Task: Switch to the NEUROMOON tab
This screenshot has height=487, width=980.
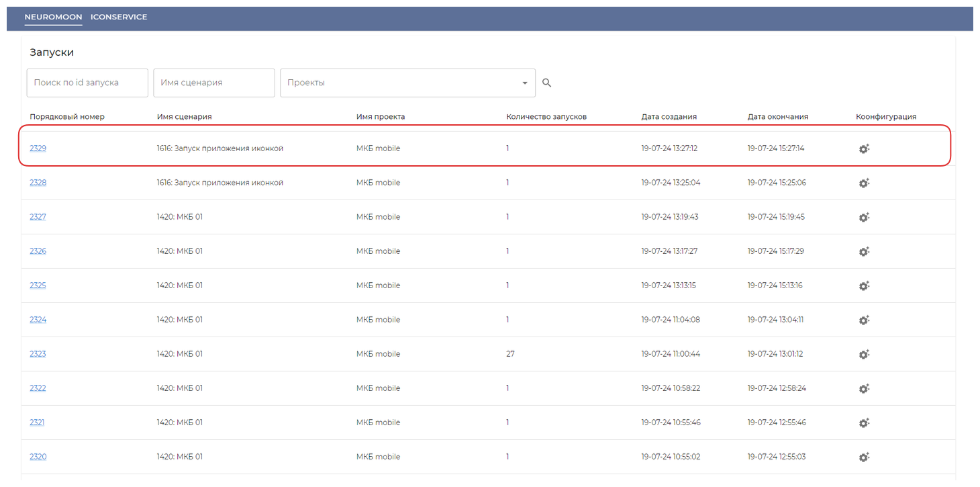Action: (x=53, y=17)
